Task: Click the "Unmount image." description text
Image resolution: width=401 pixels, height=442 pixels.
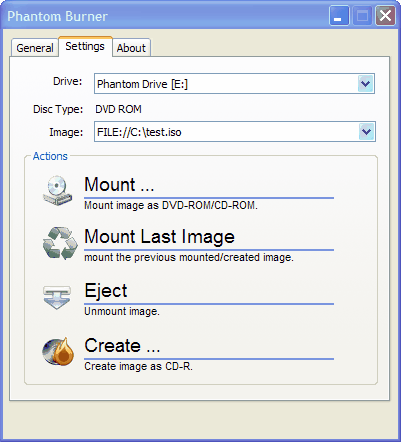Action: click(122, 311)
